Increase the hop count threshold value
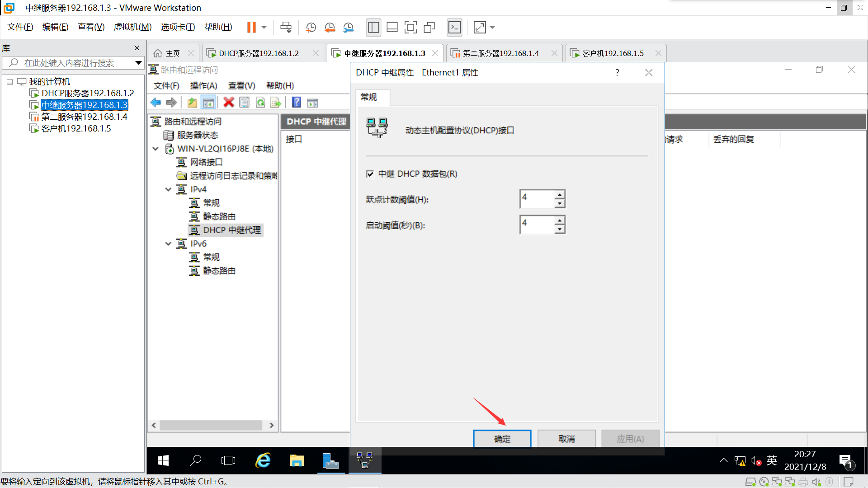 coord(560,194)
